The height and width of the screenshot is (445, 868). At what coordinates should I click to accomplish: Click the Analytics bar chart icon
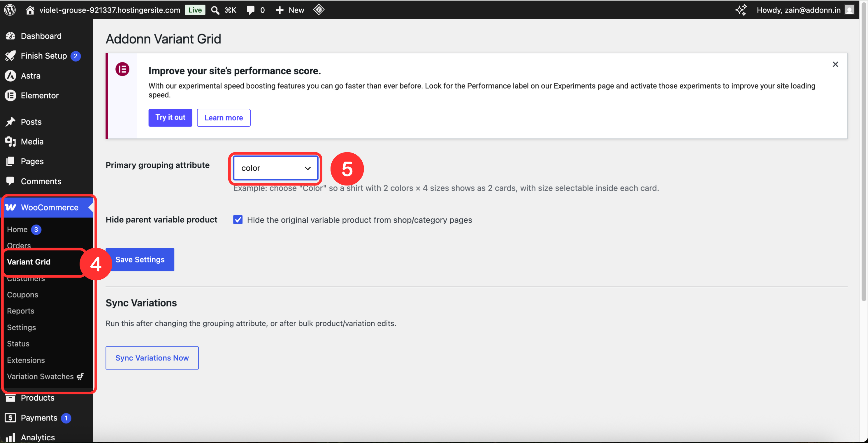(x=10, y=437)
